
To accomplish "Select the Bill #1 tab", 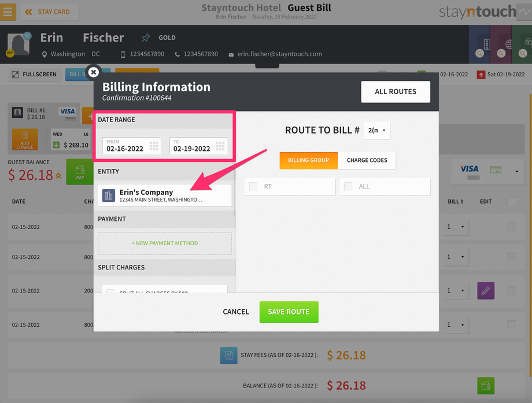I will click(x=44, y=114).
